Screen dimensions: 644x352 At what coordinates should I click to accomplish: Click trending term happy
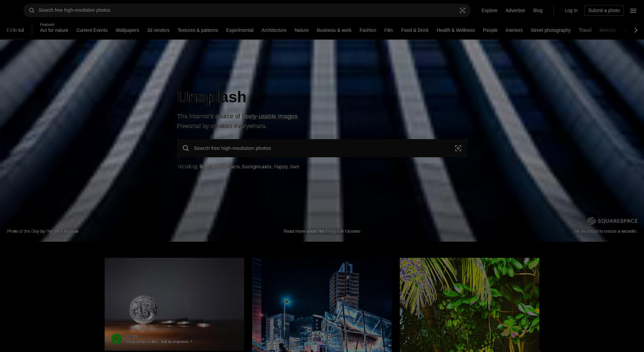(x=280, y=167)
